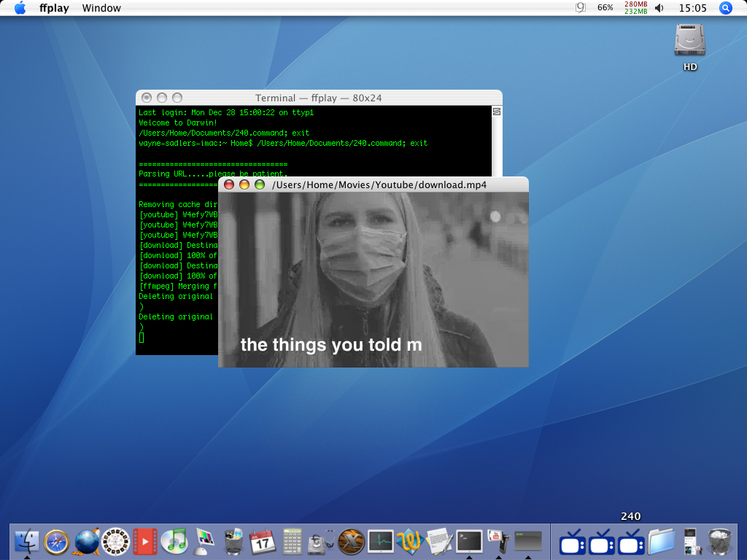The width and height of the screenshot is (747, 560).
Task: Open the full trash can app icon near iCal
Action: pos(233,542)
